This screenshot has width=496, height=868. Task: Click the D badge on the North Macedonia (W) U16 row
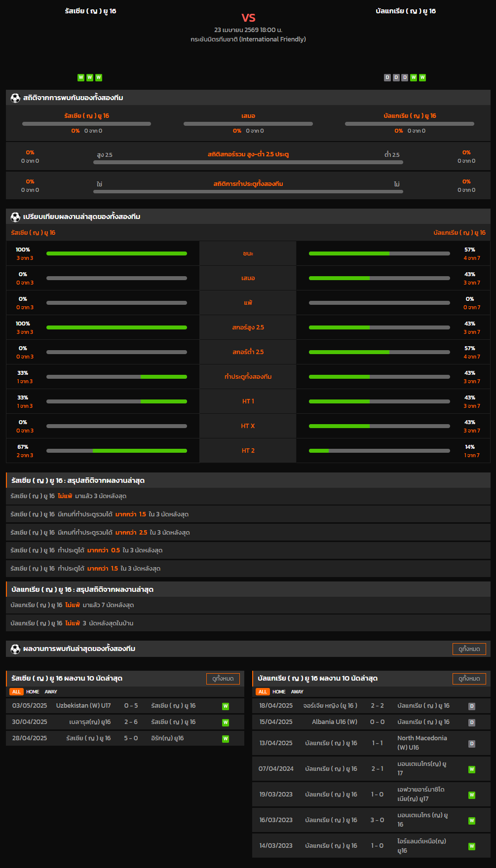(472, 744)
